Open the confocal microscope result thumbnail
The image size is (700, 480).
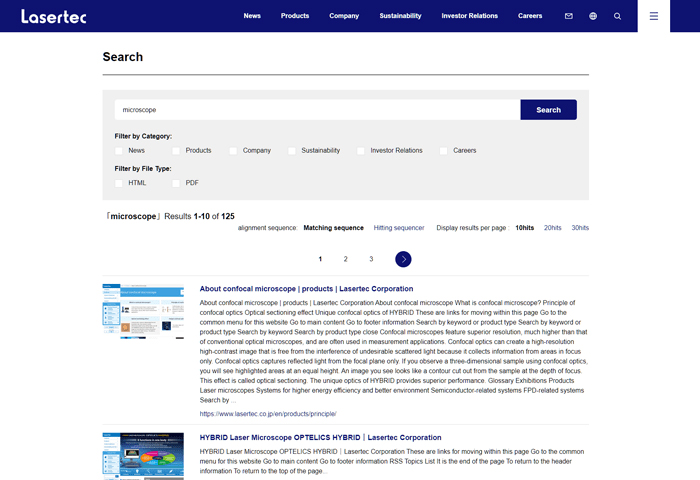[143, 310]
